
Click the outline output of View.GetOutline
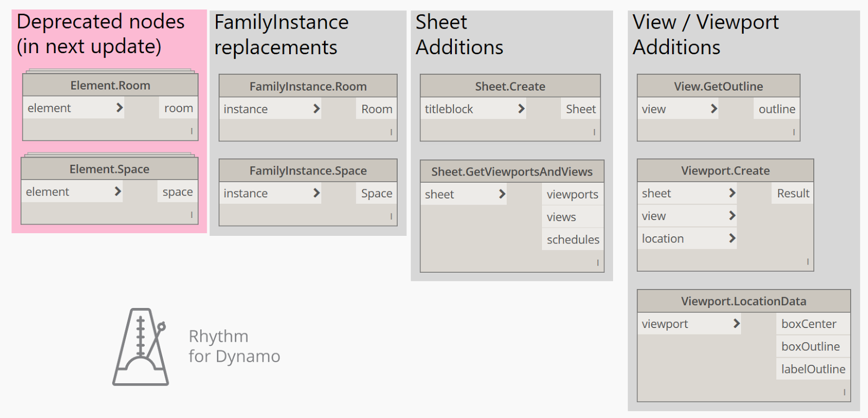776,109
